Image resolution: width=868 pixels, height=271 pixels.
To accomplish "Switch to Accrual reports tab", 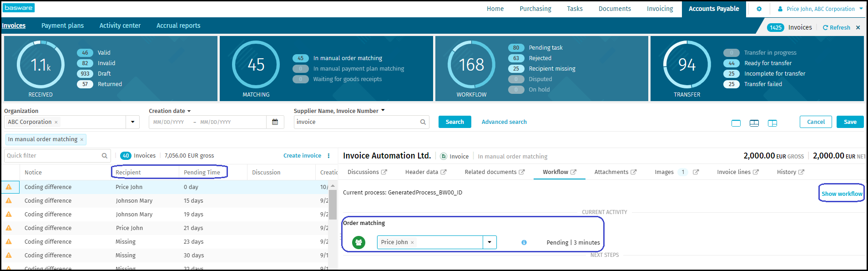I will [x=178, y=26].
